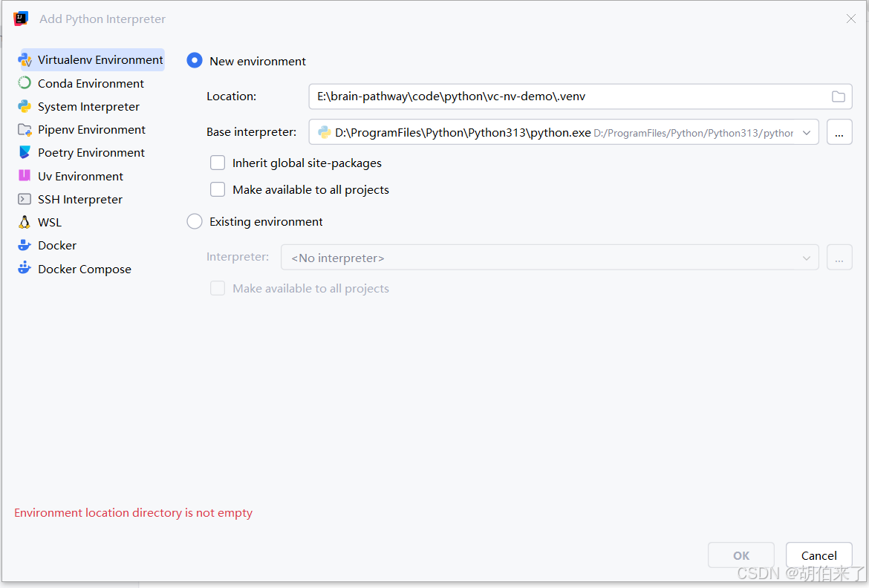Image resolution: width=869 pixels, height=588 pixels.
Task: Click disabled Make available checkbox under Existing environment
Action: coord(218,288)
